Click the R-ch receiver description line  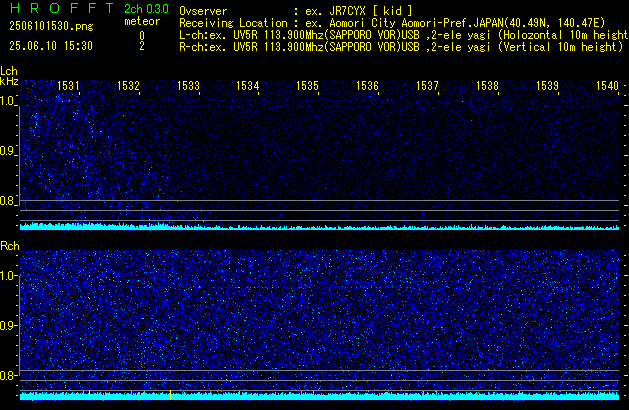[x=401, y=47]
